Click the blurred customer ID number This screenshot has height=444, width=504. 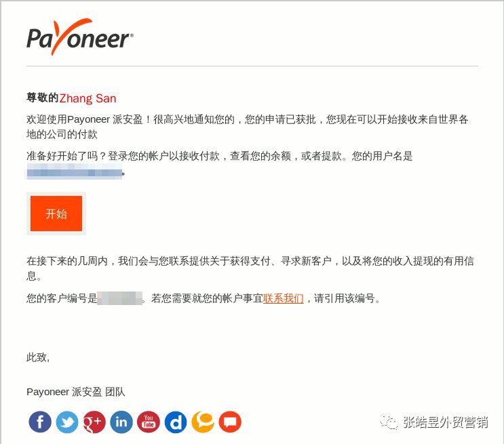[x=119, y=298]
